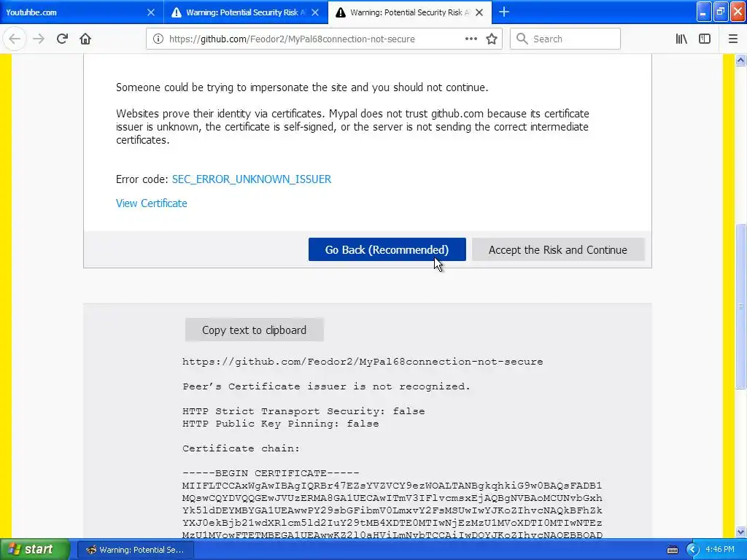The width and height of the screenshot is (747, 560).
Task: Open the hamburger application menu
Action: 733,39
